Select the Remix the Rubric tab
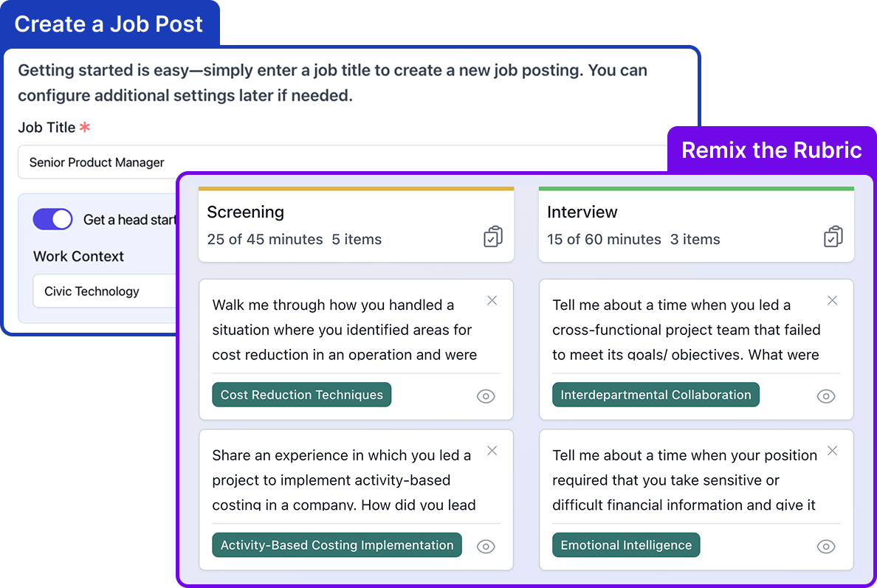 coord(771,150)
